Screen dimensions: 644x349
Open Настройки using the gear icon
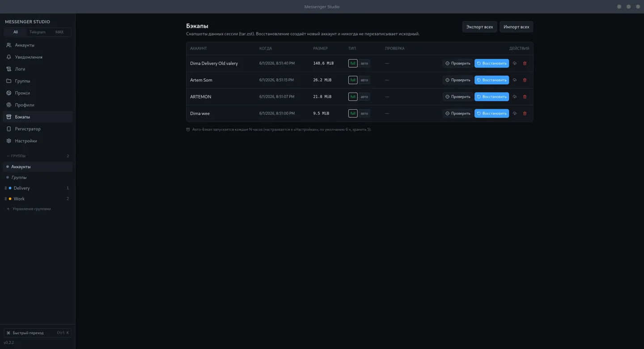(x=8, y=141)
